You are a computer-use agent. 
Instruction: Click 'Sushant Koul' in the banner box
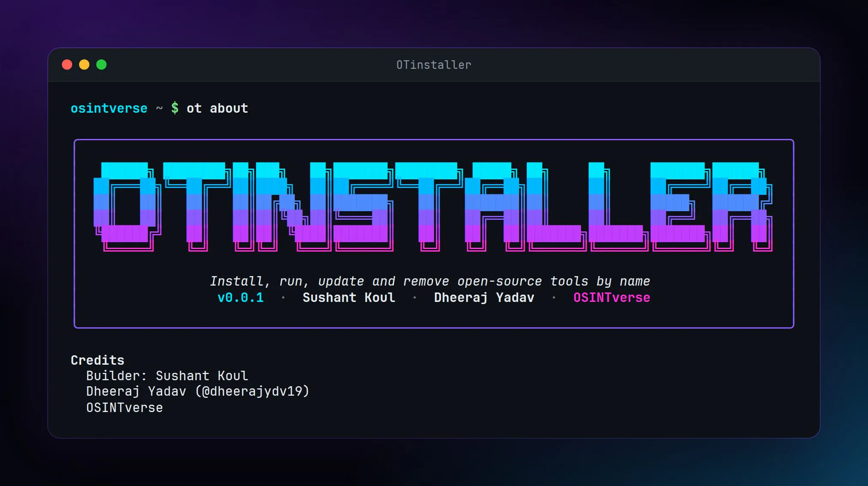point(349,298)
